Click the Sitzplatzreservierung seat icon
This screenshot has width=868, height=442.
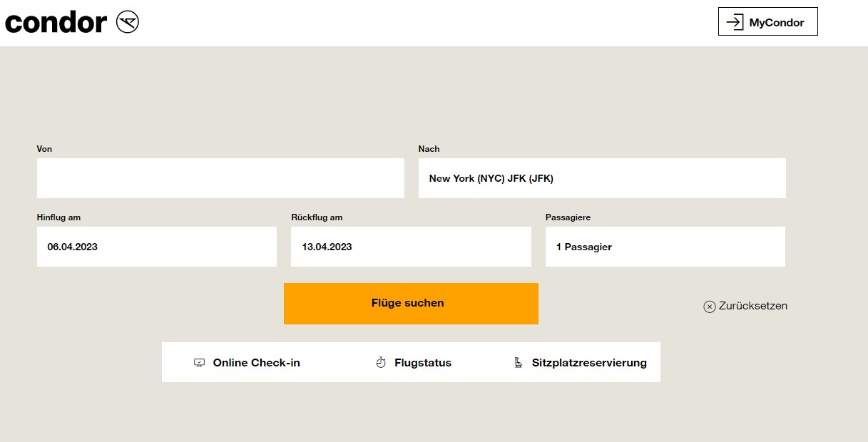pyautogui.click(x=518, y=362)
